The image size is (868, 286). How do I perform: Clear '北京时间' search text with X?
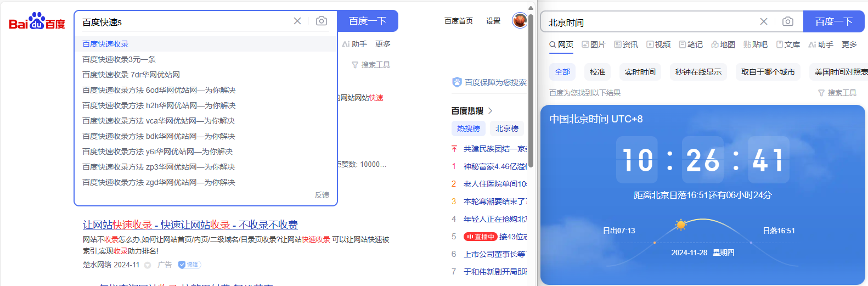pyautogui.click(x=764, y=21)
